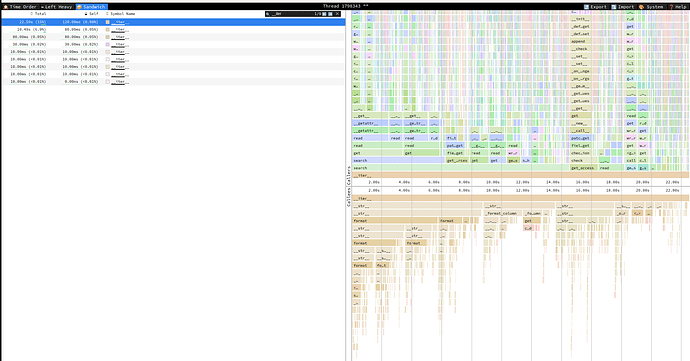The width and height of the screenshot is (690, 361).
Task: Select the _format_column frame in Callees
Action: click(x=503, y=213)
